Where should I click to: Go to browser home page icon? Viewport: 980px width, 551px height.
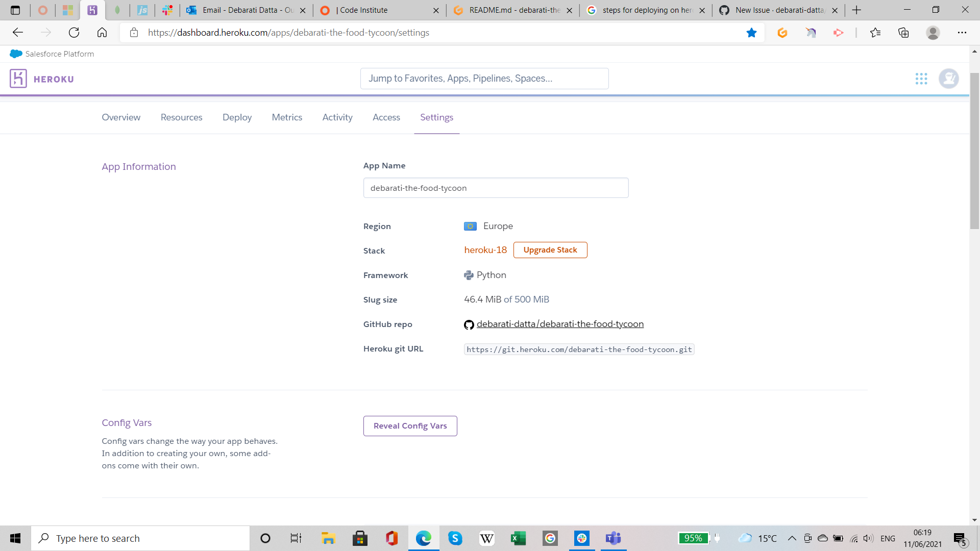(x=102, y=33)
